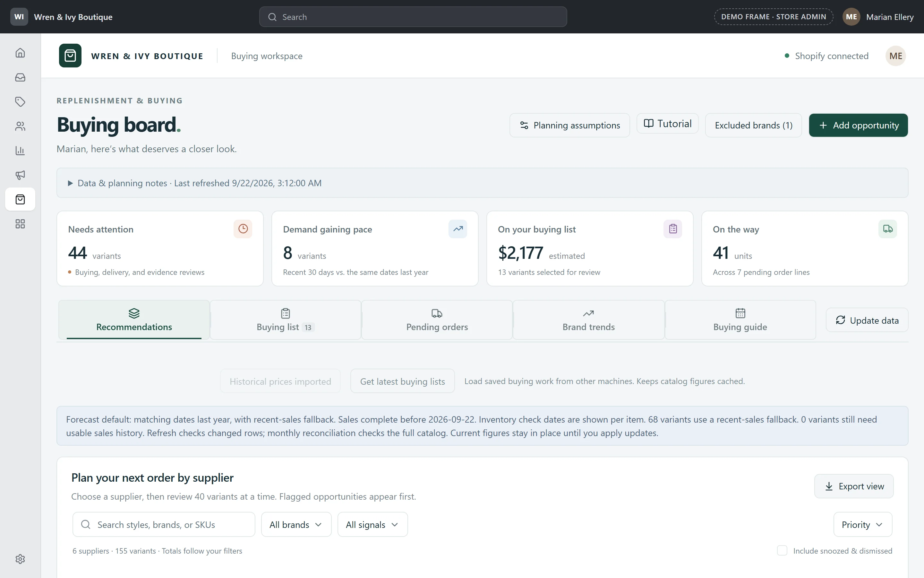Open the customers people icon in sidebar

[x=20, y=126]
